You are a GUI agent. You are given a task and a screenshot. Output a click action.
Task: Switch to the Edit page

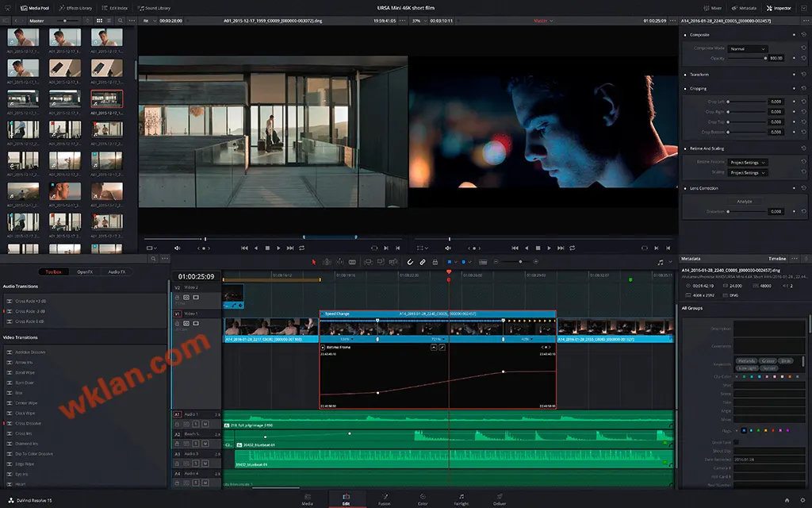346,499
